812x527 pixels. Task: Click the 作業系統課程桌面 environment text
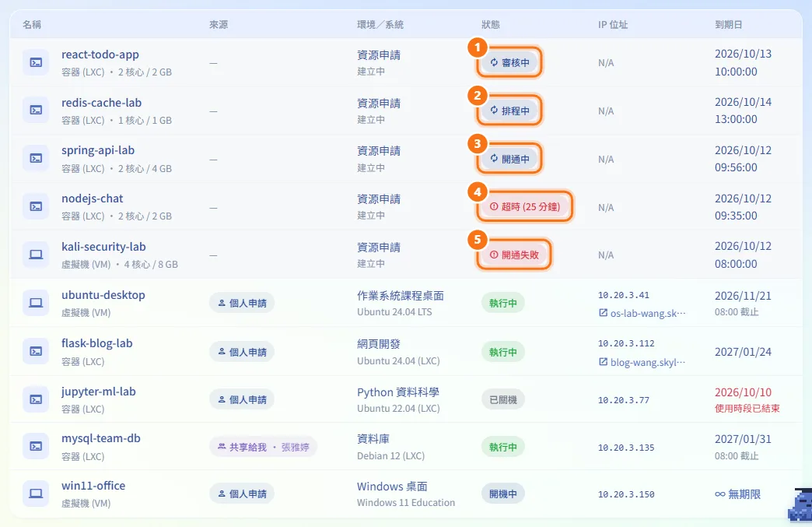(x=401, y=296)
